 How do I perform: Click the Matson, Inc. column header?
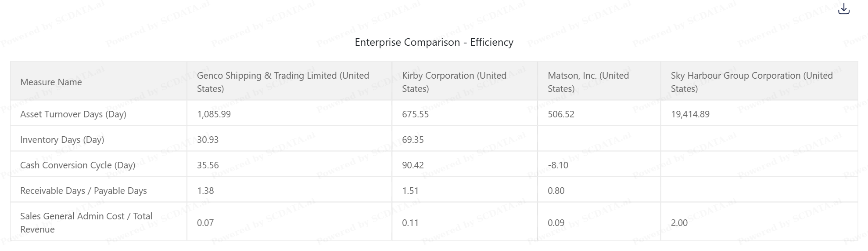pyautogui.click(x=588, y=82)
